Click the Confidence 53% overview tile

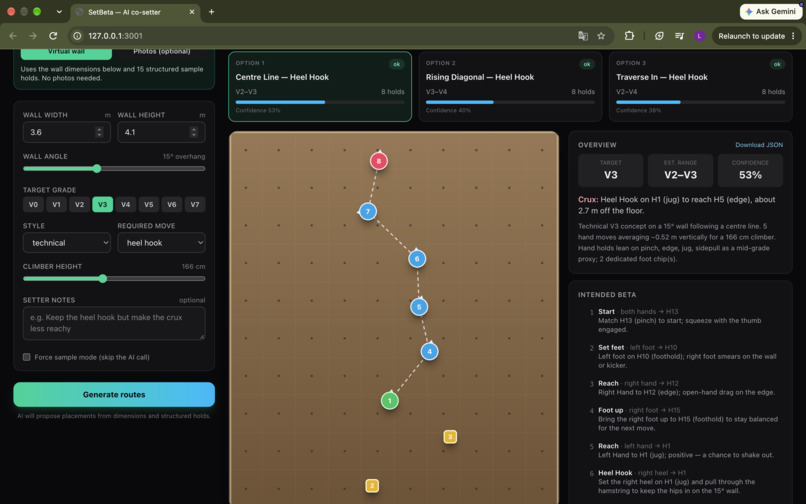coord(750,170)
